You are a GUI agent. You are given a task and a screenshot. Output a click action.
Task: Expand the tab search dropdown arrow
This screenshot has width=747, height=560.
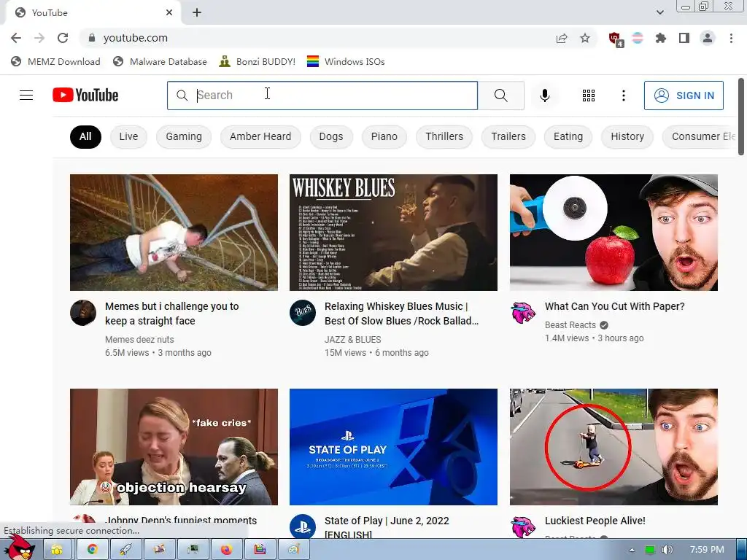point(659,12)
